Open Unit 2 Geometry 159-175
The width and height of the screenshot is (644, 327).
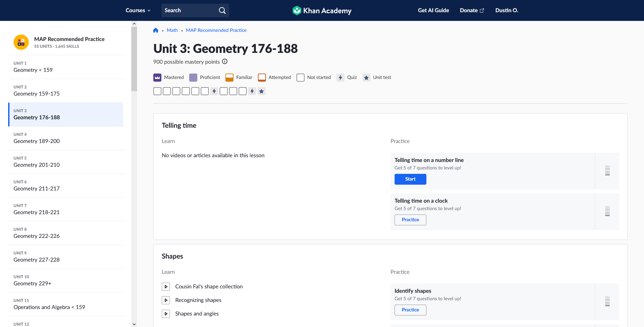tap(66, 91)
